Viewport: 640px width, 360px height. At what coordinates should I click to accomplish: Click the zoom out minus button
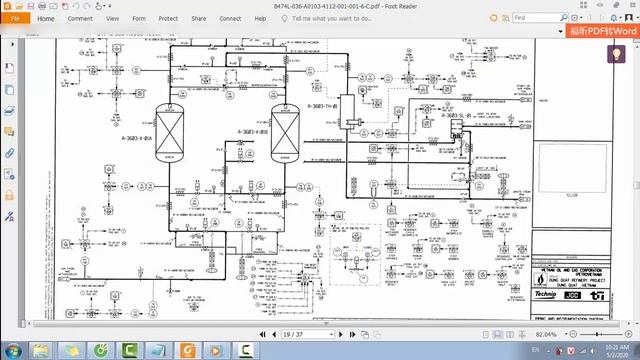[573, 334]
